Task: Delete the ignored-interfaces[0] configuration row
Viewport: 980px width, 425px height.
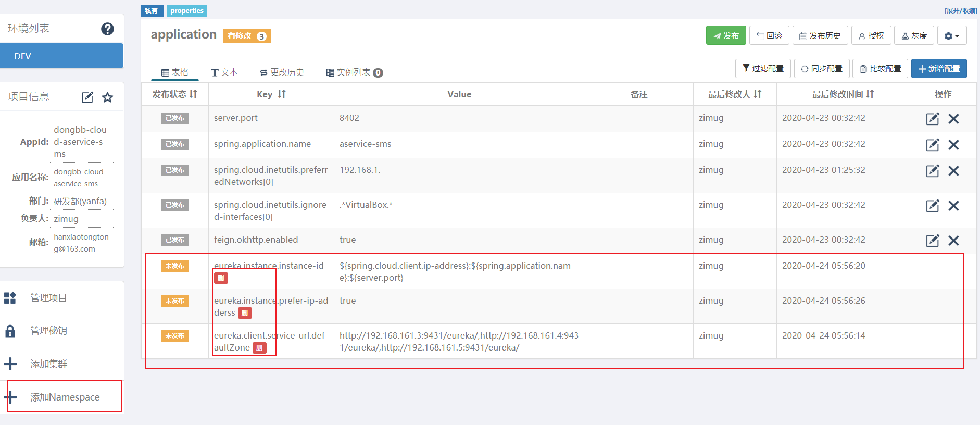Action: 953,206
